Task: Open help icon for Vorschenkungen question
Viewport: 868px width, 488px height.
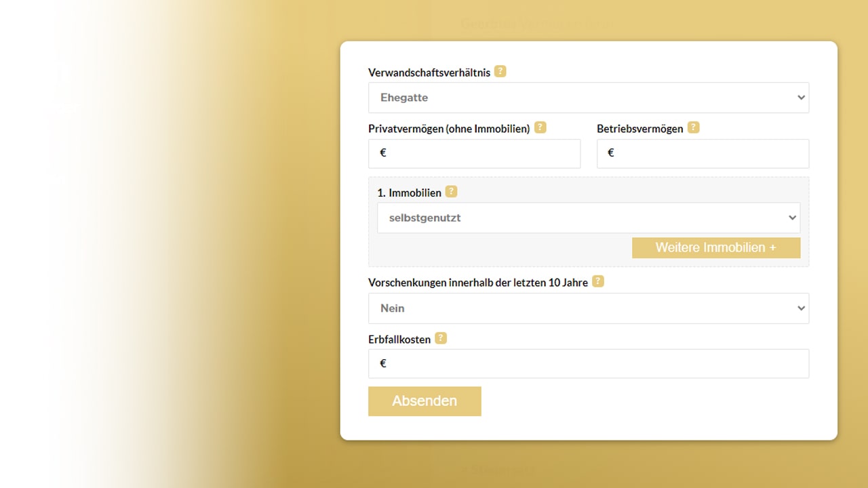Action: [597, 281]
